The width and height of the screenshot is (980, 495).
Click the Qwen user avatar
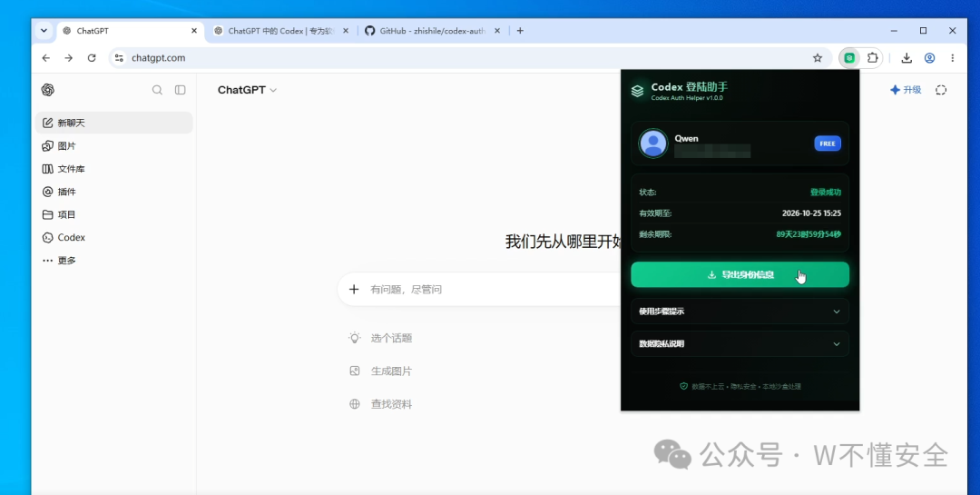(x=653, y=144)
